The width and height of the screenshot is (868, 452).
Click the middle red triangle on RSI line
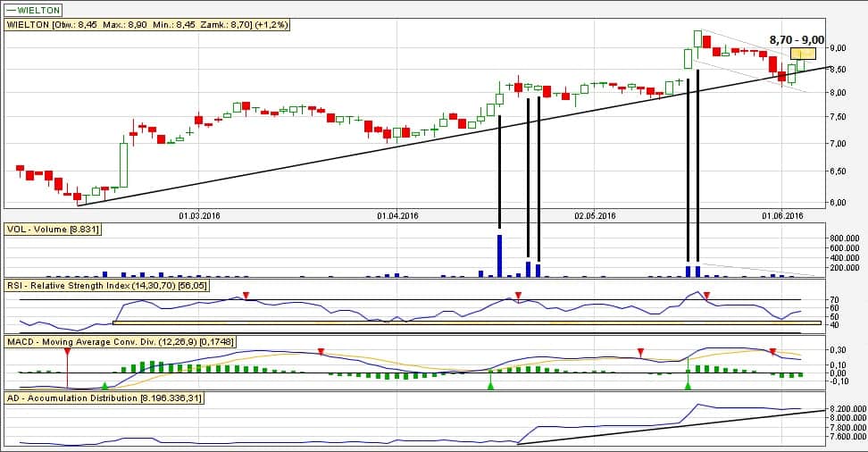[x=518, y=295]
